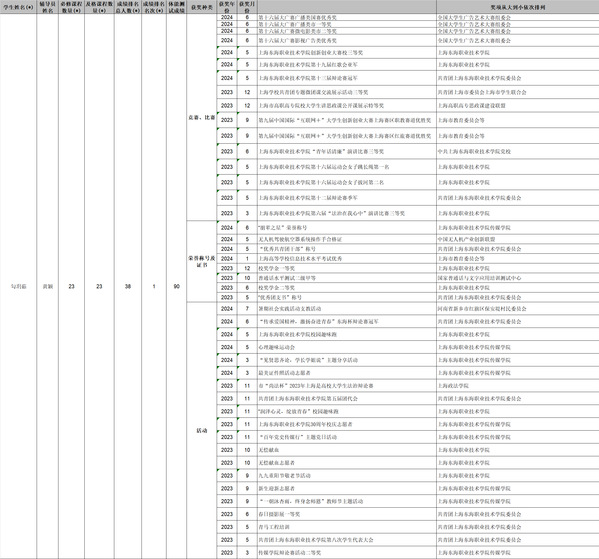Select the 学生姓名 header cell
The width and height of the screenshot is (599, 559).
[x=18, y=7]
